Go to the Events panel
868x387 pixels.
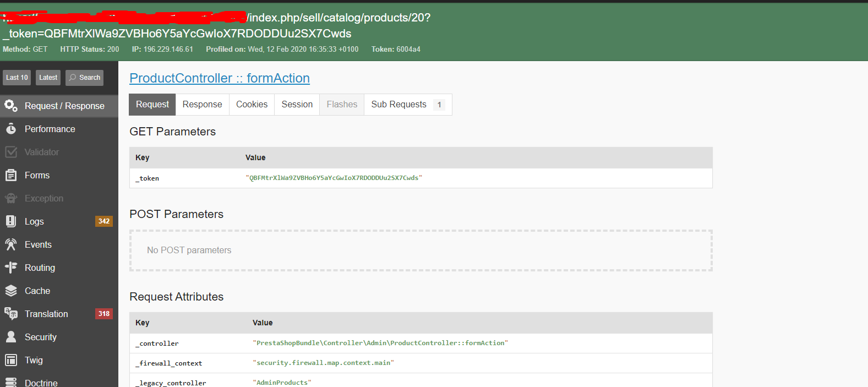(59, 244)
